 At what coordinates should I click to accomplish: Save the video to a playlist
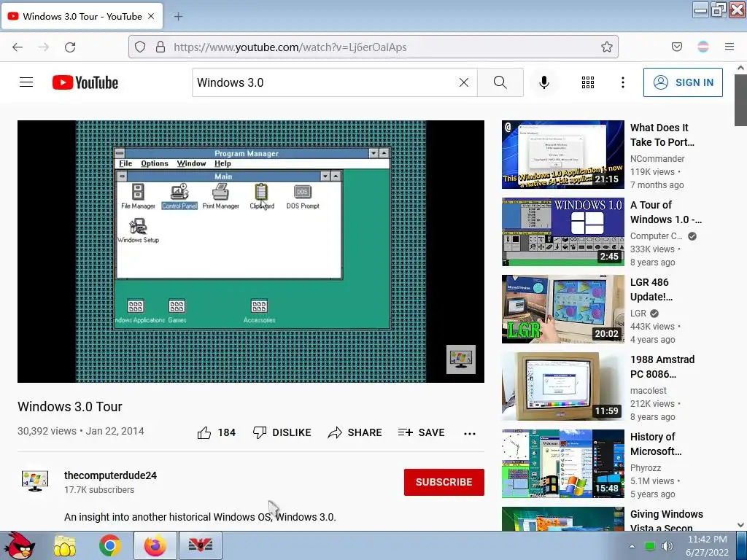(421, 432)
